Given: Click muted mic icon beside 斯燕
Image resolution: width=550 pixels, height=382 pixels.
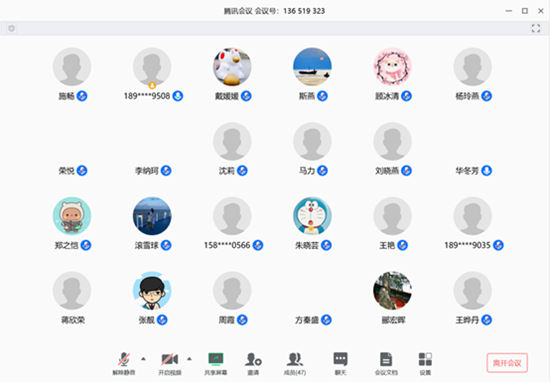Looking at the screenshot, I should click(322, 96).
